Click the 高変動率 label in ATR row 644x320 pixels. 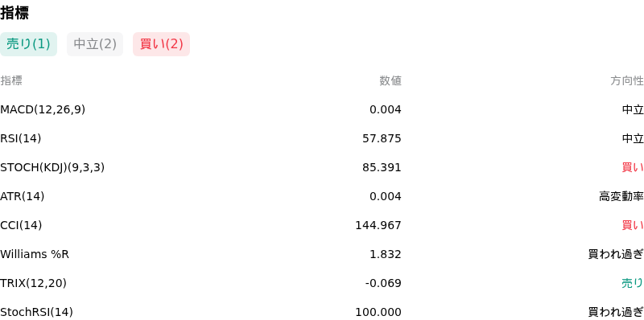[621, 196]
